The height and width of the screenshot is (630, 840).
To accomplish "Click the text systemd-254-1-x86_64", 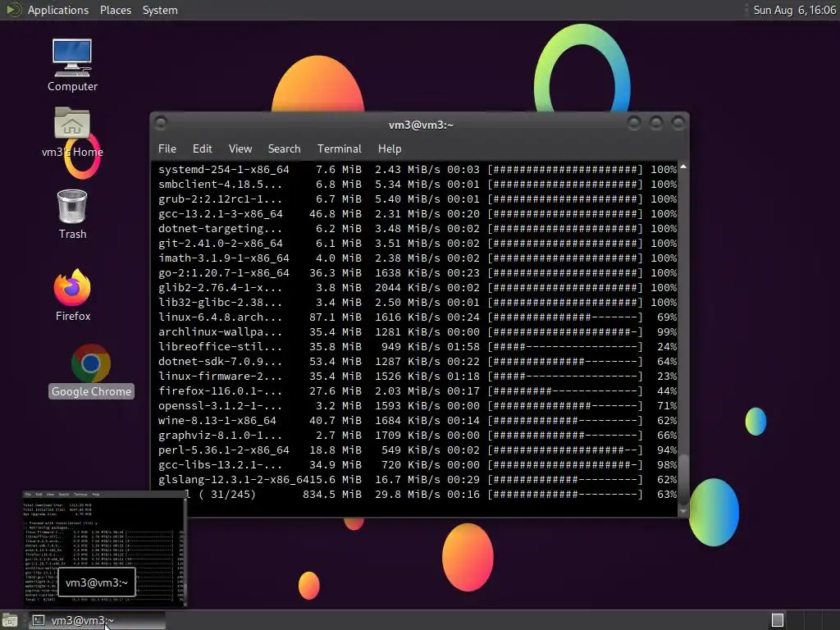I will click(x=223, y=169).
